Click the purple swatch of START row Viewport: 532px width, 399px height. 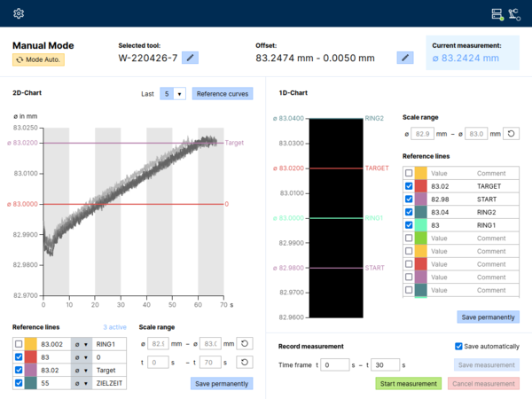(420, 199)
